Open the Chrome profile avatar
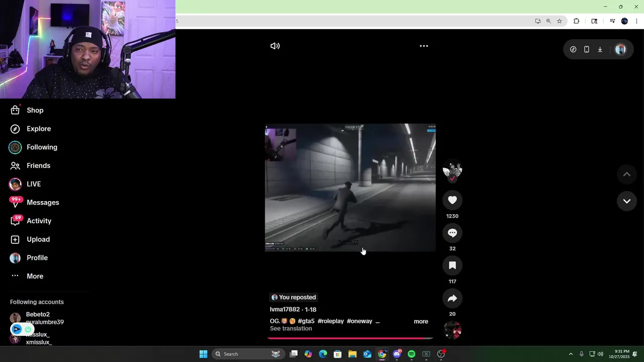644x362 pixels. (x=624, y=21)
